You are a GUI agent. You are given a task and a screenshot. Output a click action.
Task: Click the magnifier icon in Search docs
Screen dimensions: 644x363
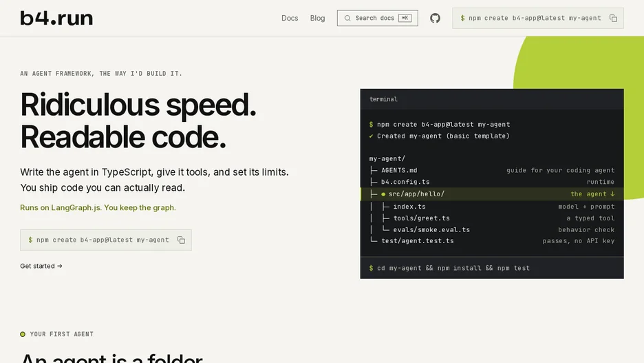click(347, 18)
